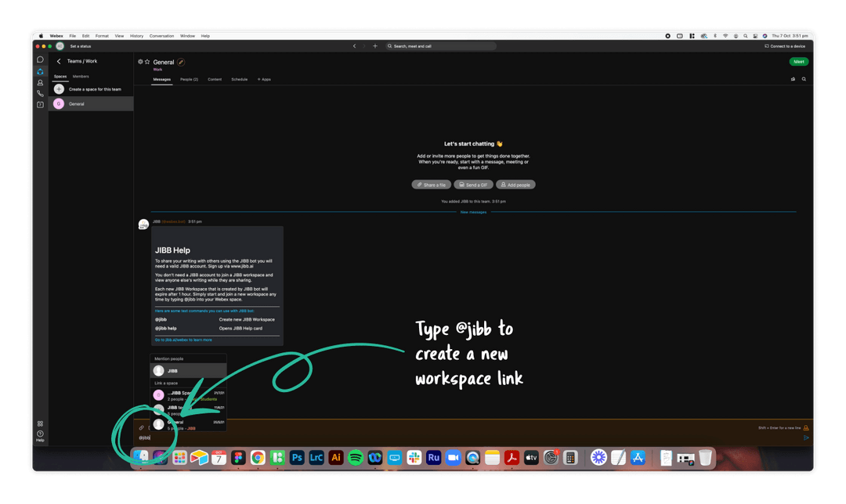Open the Messaging chat bubble in sidebar
Screen dimensions: 846x504
point(40,59)
